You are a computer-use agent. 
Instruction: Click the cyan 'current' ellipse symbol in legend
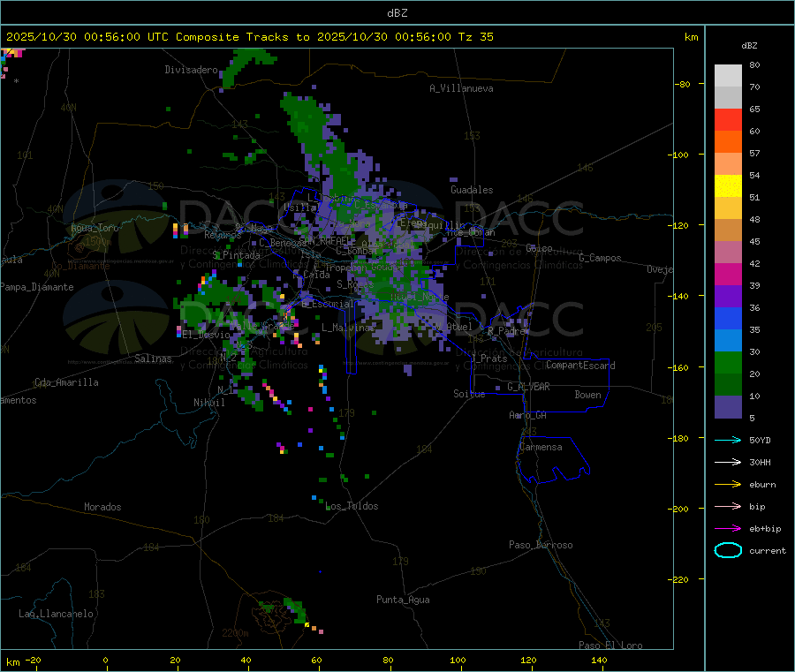728,550
